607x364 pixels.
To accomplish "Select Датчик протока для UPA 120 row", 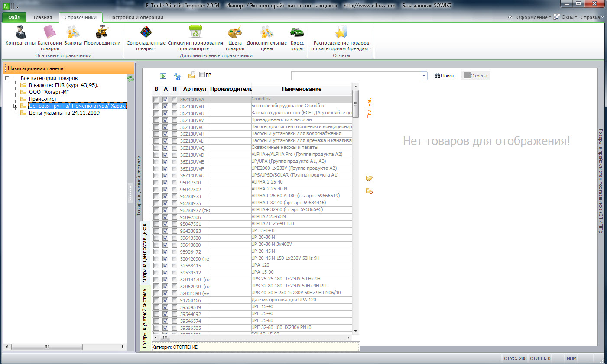I will point(252,300).
